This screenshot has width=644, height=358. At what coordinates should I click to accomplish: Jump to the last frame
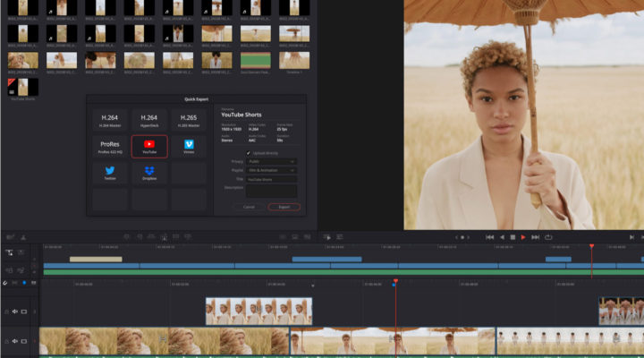pyautogui.click(x=535, y=237)
